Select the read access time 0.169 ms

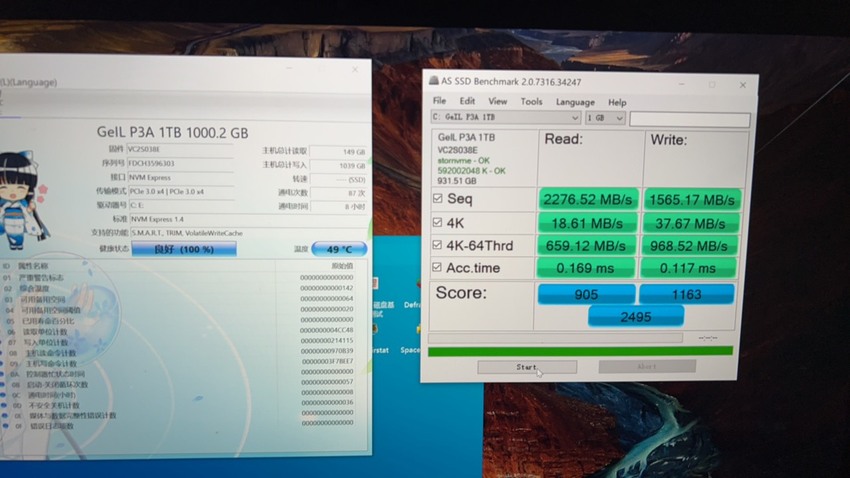[x=585, y=268]
